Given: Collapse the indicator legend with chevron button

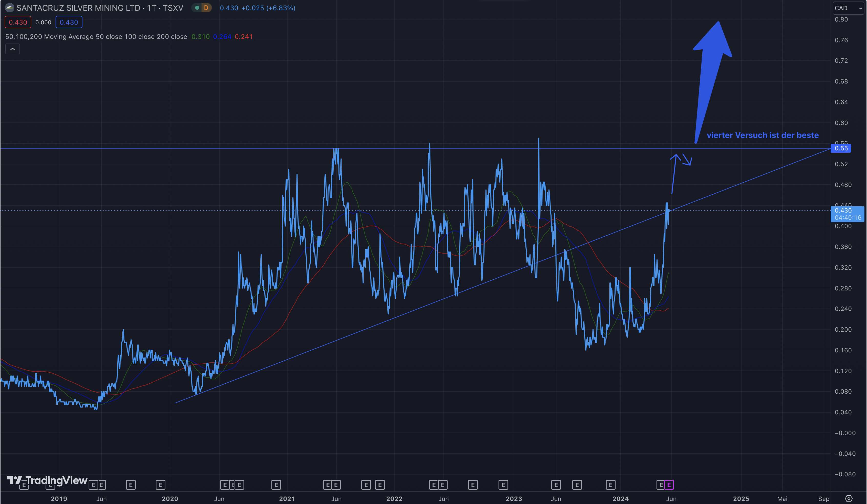Looking at the screenshot, I should [12, 49].
